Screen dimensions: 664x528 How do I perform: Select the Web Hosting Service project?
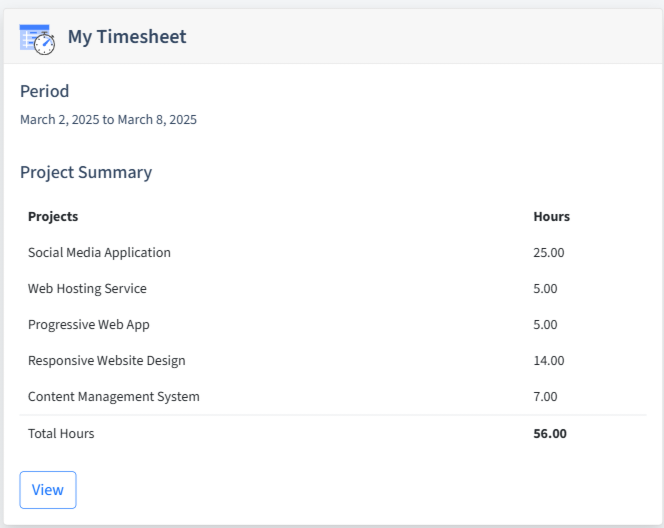[87, 289]
